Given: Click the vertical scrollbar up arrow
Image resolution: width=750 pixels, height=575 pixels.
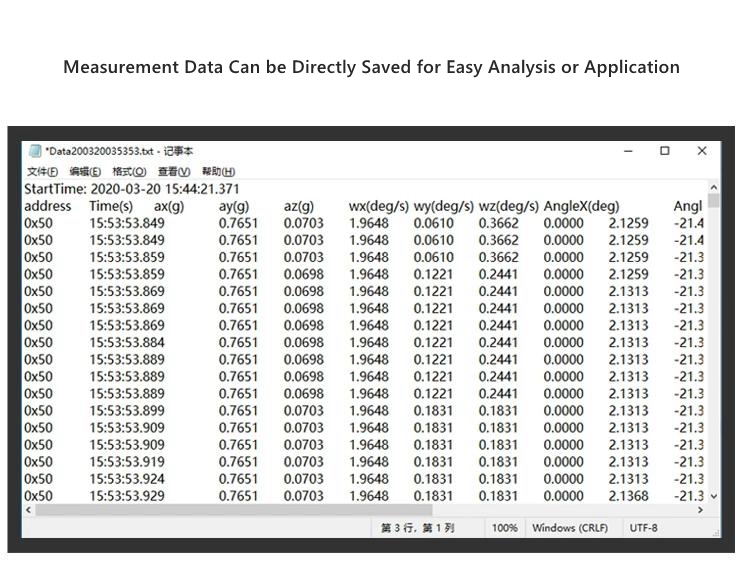Looking at the screenshot, I should click(x=713, y=187).
